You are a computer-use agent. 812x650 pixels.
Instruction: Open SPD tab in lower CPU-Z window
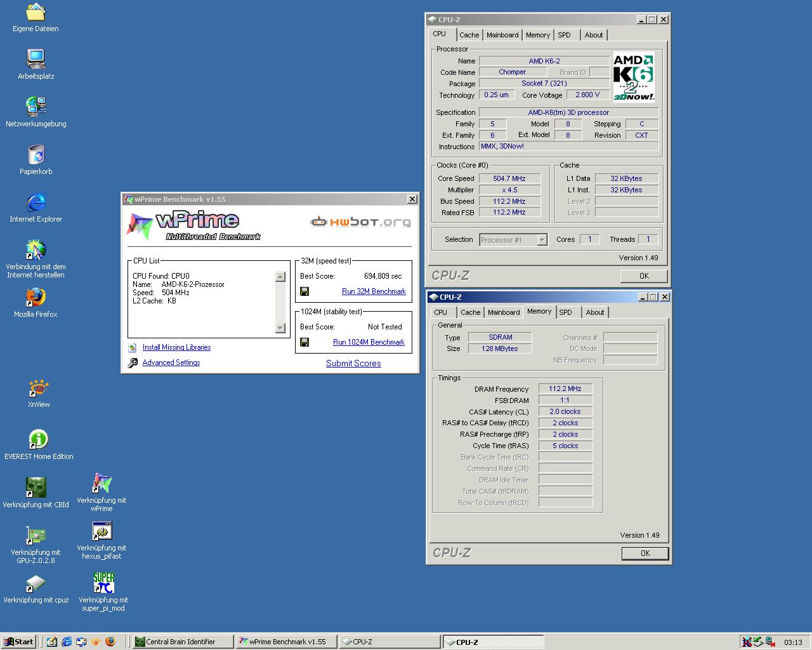566,312
